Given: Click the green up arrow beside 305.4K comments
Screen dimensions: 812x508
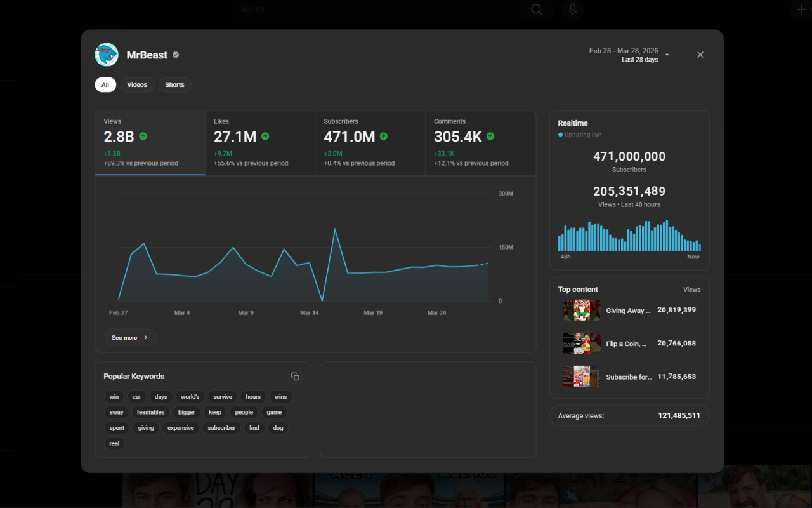Looking at the screenshot, I should 490,137.
